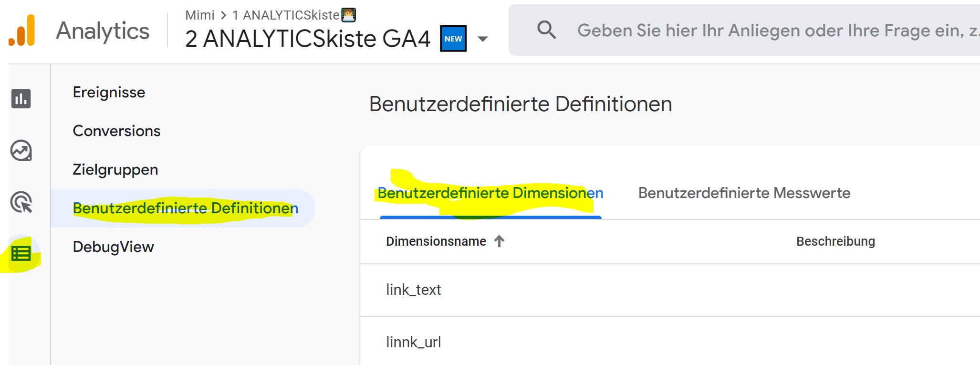This screenshot has width=980, height=365.
Task: Open DebugView in the side menu
Action: [113, 247]
